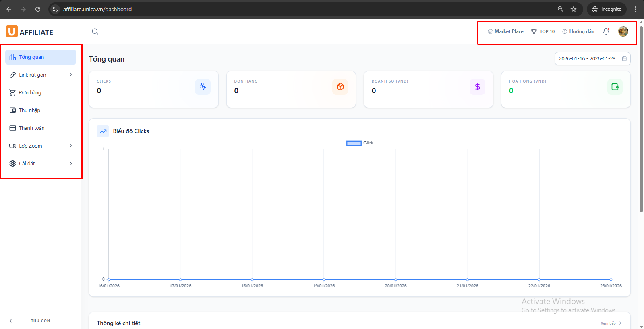
Task: Open the user profile avatar
Action: 623,31
